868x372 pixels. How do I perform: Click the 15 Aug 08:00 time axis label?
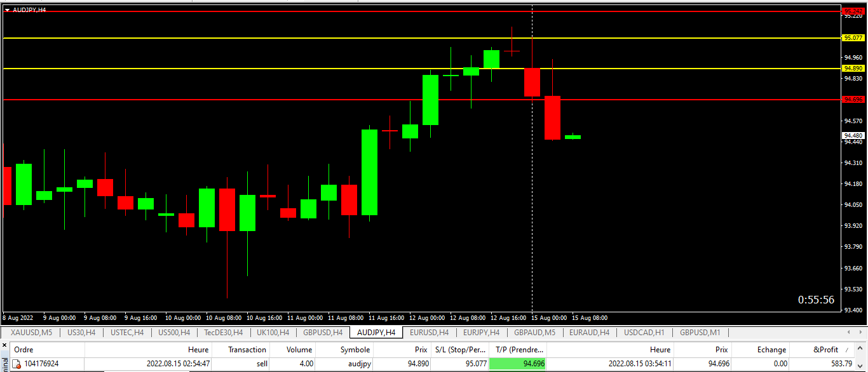(x=590, y=317)
